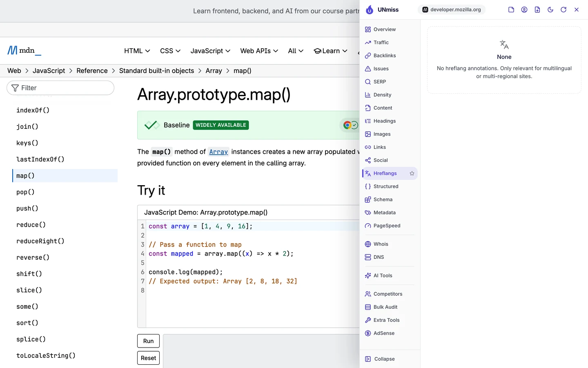The image size is (588, 368).
Task: Click the blank page icon in the UNmiss header
Action: [x=511, y=10]
